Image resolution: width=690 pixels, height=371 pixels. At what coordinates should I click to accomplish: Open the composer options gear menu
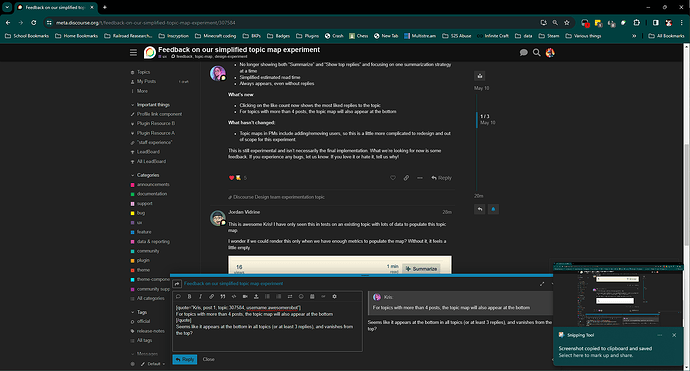click(334, 297)
